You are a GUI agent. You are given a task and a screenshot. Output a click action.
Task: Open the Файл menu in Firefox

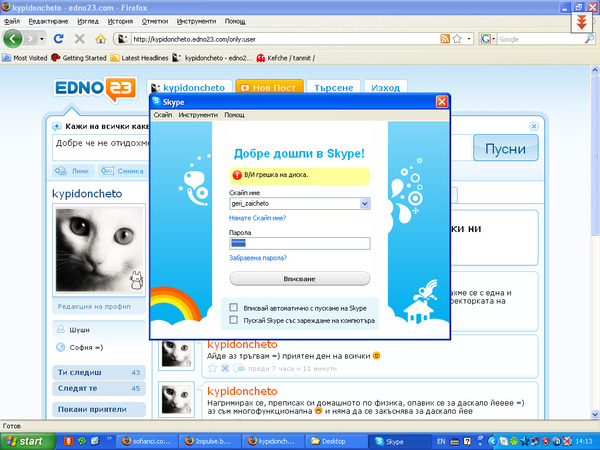click(x=12, y=21)
